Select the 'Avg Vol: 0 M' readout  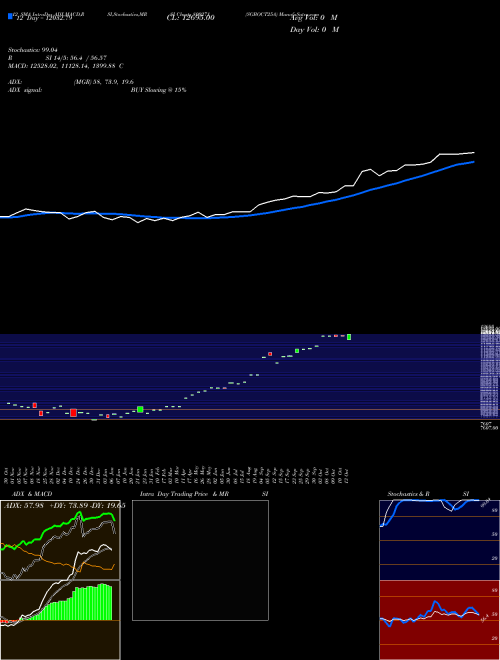point(314,18)
